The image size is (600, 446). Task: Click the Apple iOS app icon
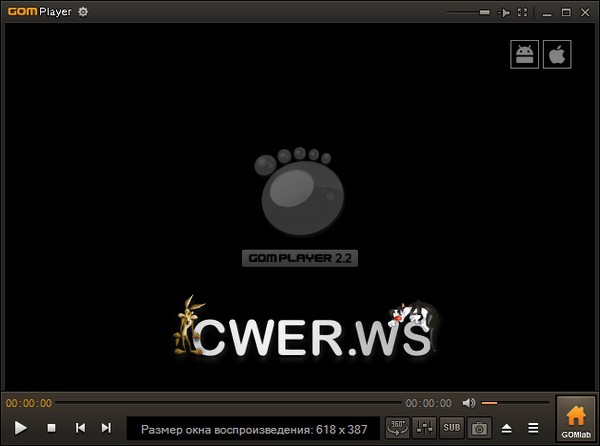pyautogui.click(x=557, y=54)
